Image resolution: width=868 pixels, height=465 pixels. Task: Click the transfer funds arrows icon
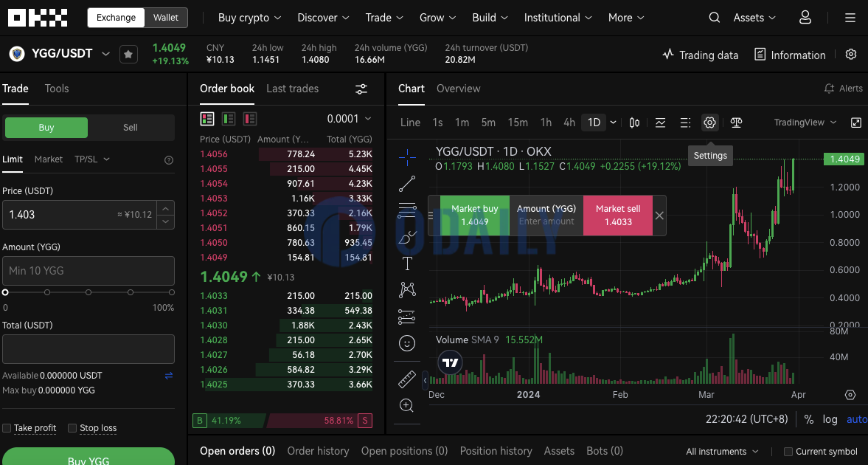[x=169, y=376]
